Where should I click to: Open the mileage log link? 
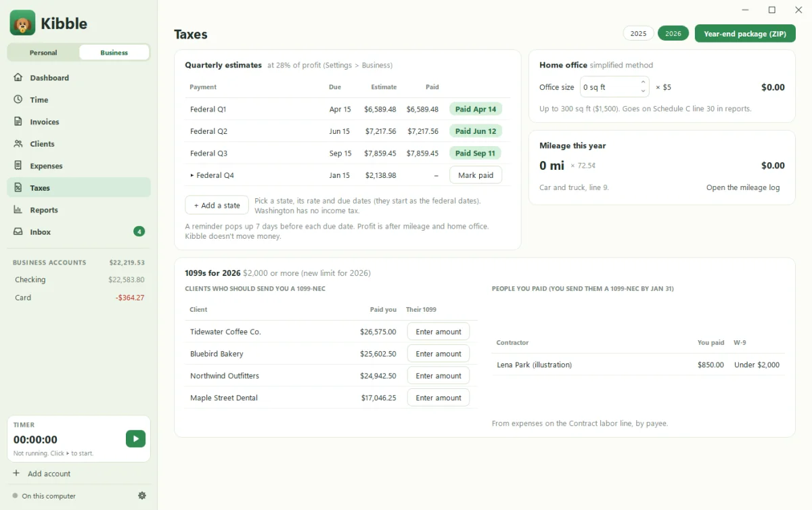tap(743, 187)
